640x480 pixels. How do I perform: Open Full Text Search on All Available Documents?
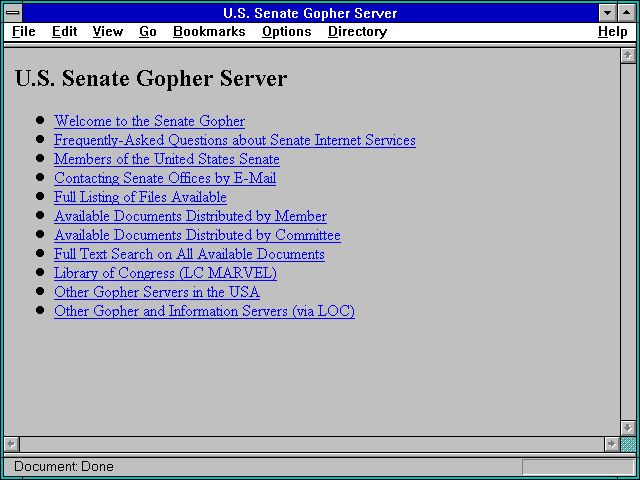[189, 254]
